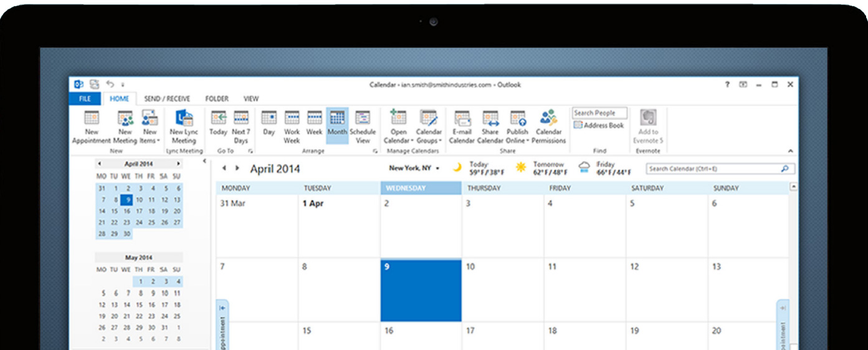Switch to Day view
Image resolution: width=868 pixels, height=350 pixels.
pyautogui.click(x=269, y=124)
